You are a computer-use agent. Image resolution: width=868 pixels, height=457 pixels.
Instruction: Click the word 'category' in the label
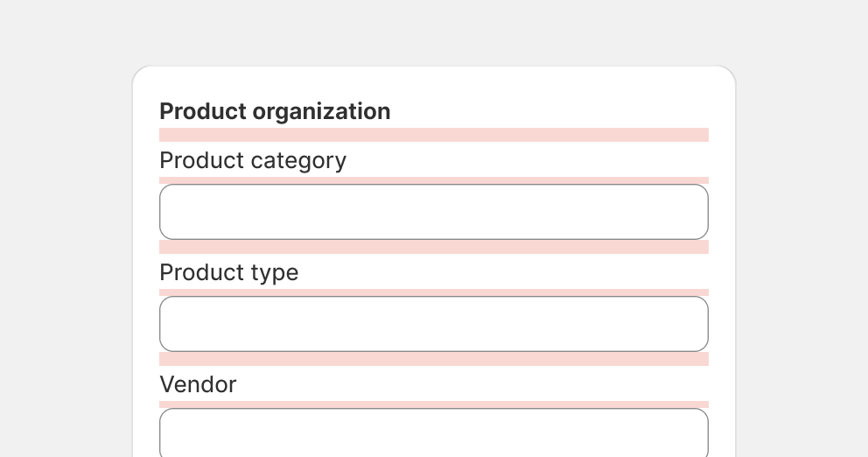299,162
